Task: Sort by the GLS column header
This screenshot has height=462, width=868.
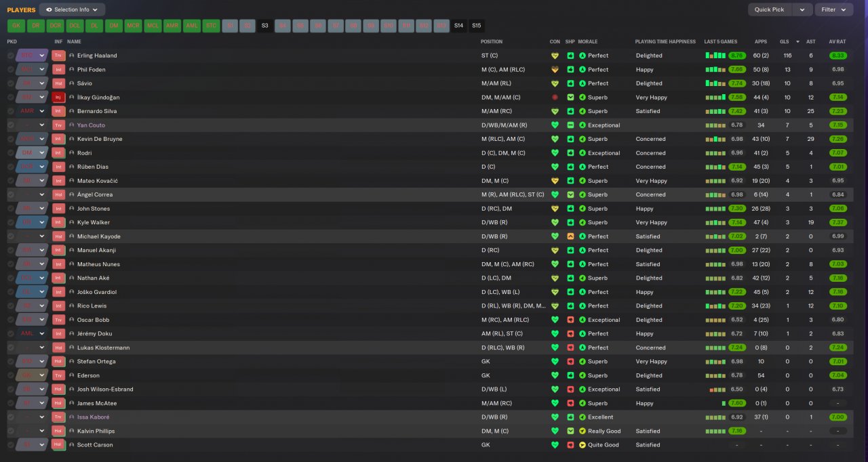Action: 784,41
